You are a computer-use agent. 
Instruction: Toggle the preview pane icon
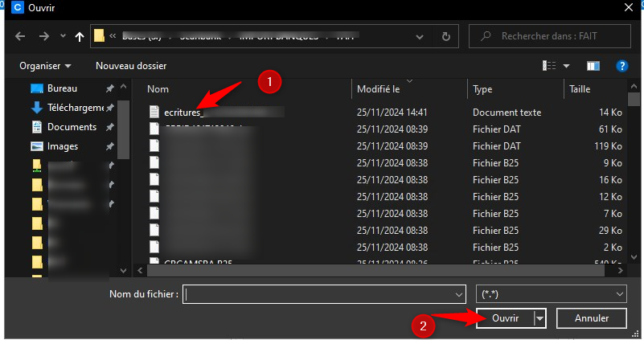coord(593,65)
